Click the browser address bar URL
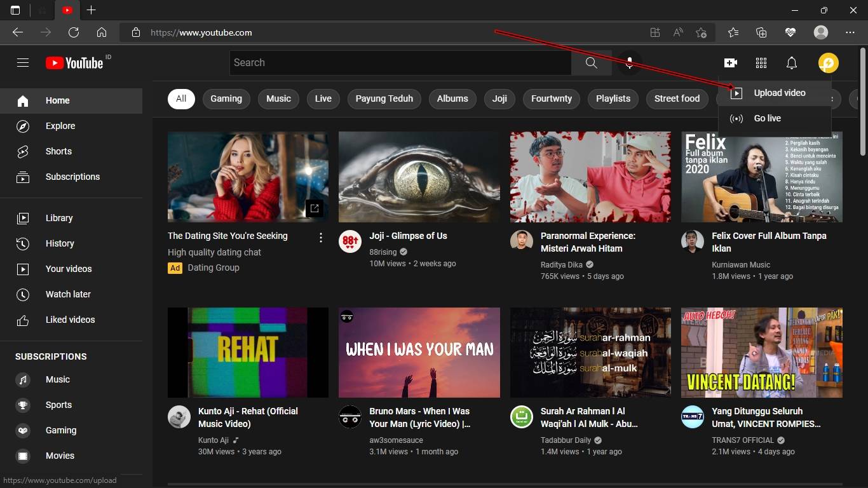868x488 pixels. click(201, 32)
